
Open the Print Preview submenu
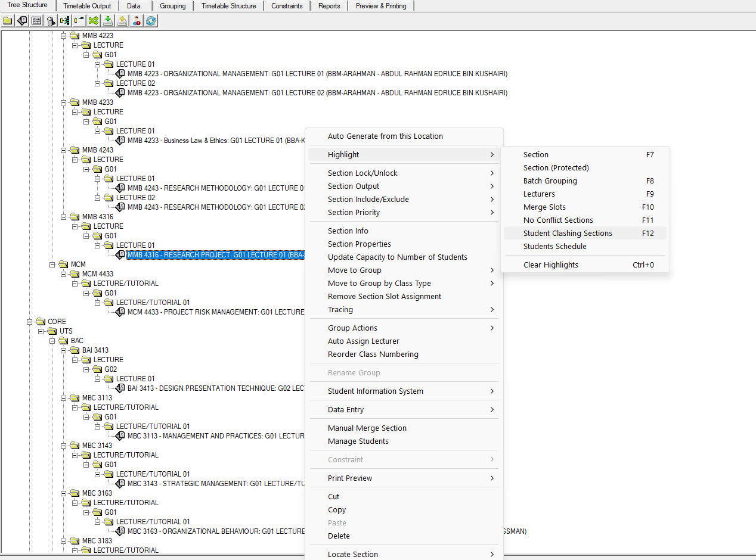pyautogui.click(x=404, y=478)
